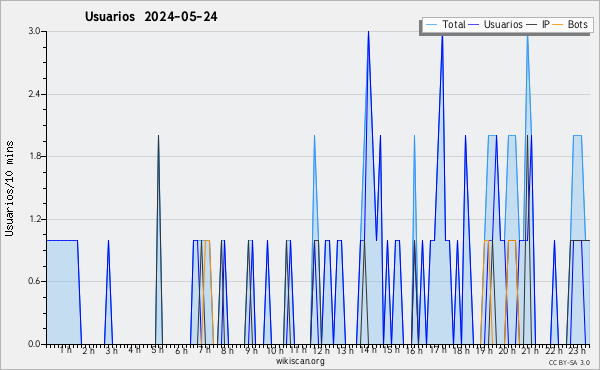
Task: Click the 2.4 y-axis value
Action: [x=34, y=94]
